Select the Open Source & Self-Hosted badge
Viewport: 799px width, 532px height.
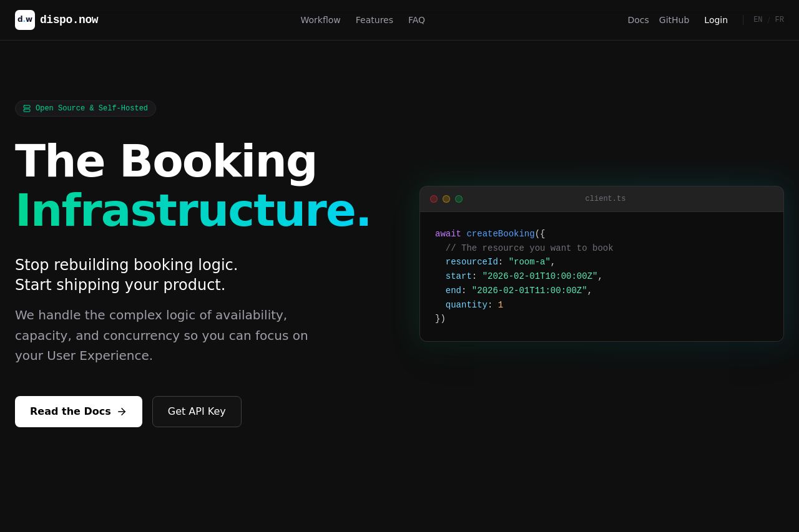click(x=86, y=109)
